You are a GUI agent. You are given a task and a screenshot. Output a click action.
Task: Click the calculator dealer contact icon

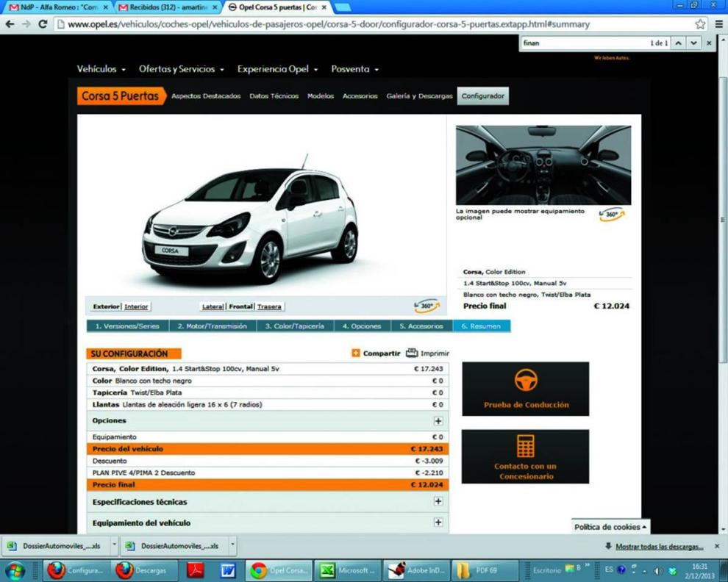tap(526, 446)
